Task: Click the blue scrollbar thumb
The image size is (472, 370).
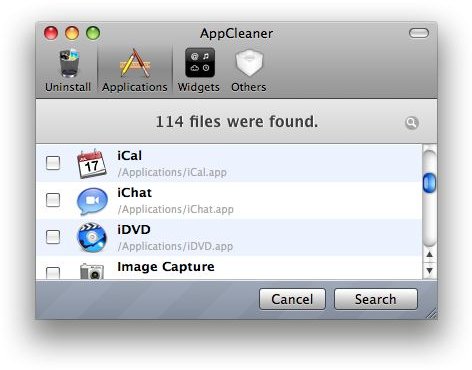Action: (429, 183)
